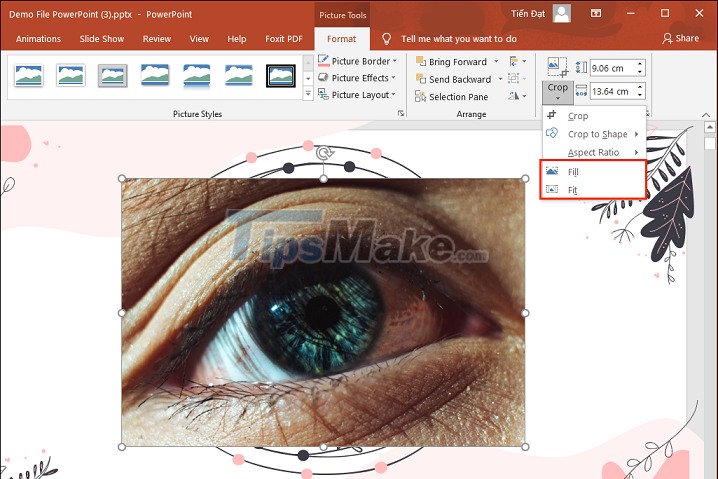This screenshot has height=479, width=718.
Task: Edit the shape width field 13.64 cm
Action: (x=612, y=91)
